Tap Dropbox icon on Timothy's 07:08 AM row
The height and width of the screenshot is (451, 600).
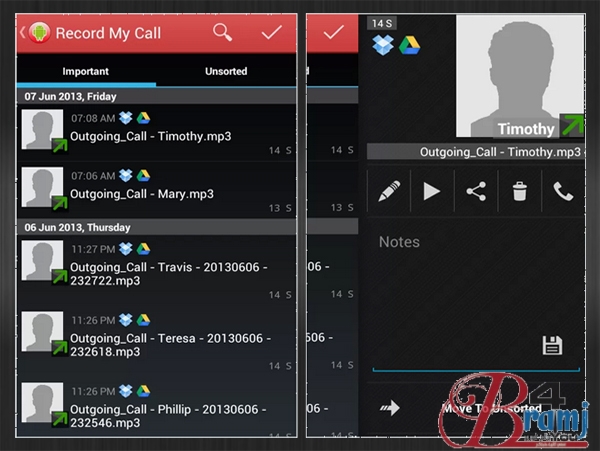click(126, 118)
